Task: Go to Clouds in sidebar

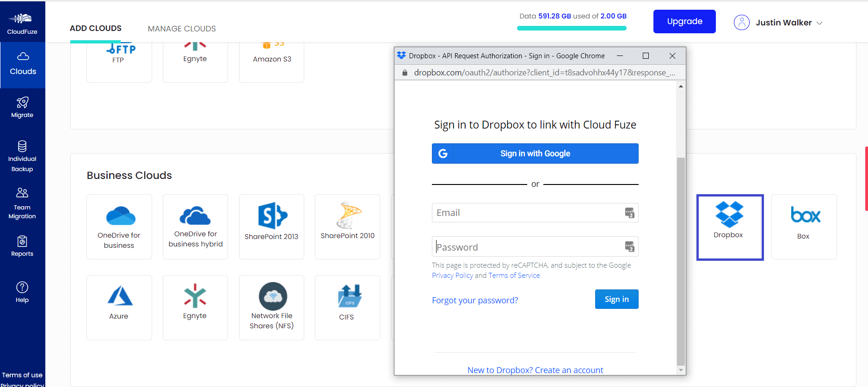Action: coord(23,65)
